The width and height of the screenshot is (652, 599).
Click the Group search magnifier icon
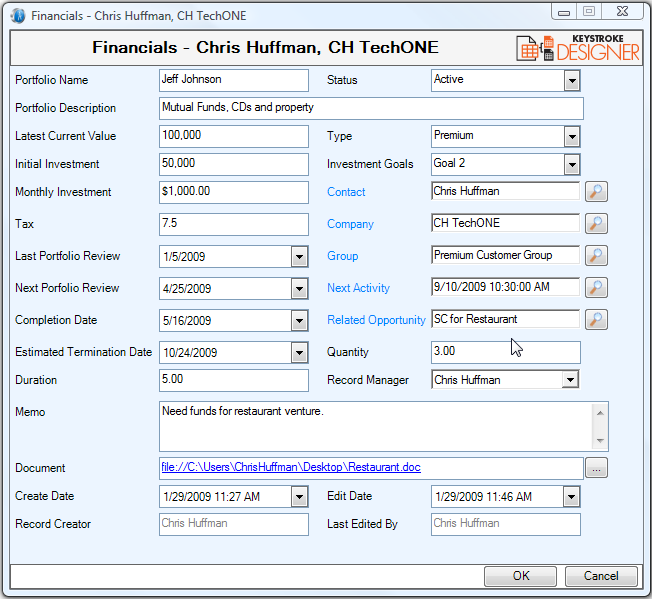(x=596, y=256)
